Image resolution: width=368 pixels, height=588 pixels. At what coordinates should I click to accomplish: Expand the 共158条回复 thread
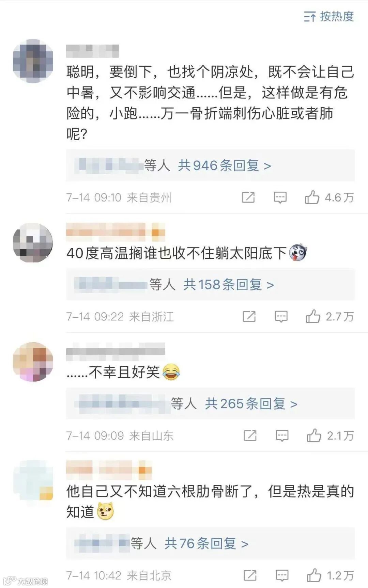pos(228,285)
